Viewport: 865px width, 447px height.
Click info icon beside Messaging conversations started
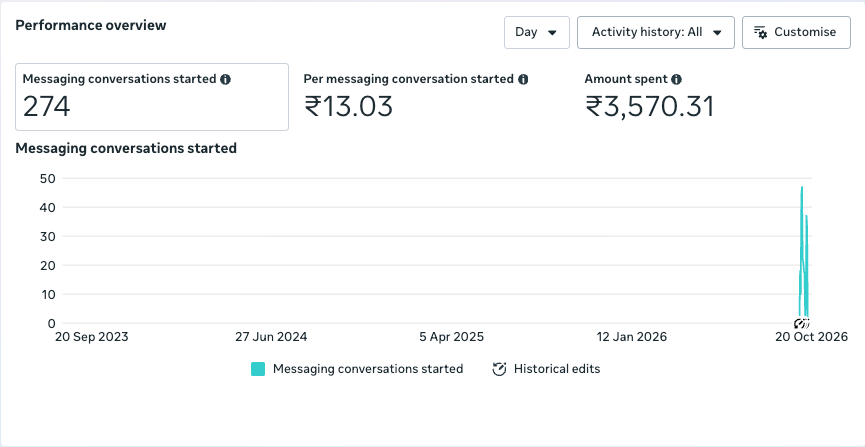pyautogui.click(x=225, y=79)
